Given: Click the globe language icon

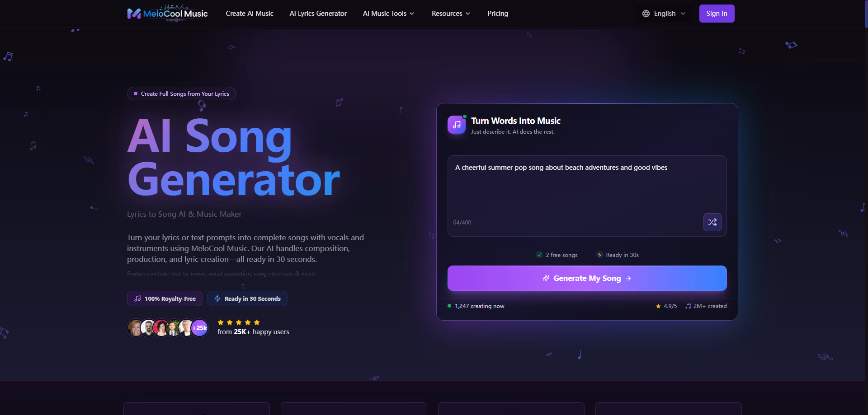Looking at the screenshot, I should [x=646, y=14].
